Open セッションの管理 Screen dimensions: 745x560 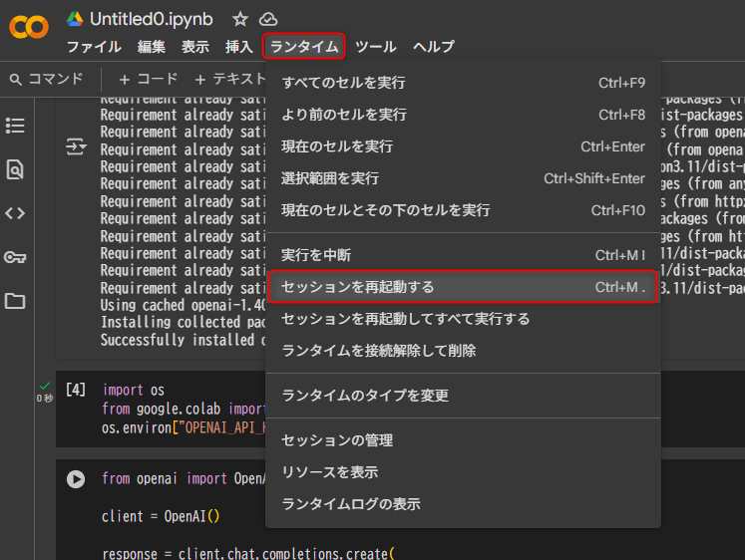pos(463,440)
